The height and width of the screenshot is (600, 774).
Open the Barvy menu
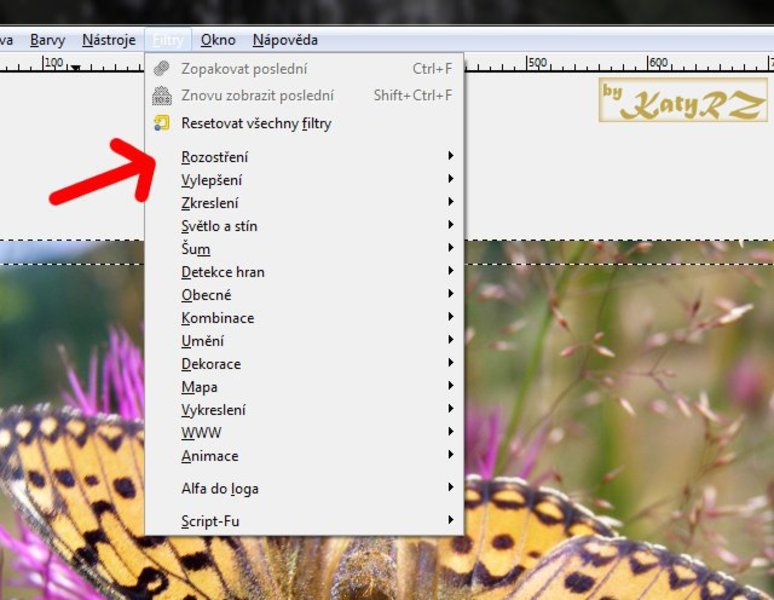(x=47, y=40)
